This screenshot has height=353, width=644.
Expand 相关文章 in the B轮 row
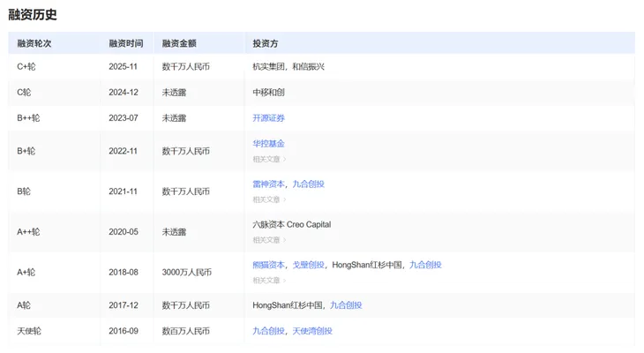tap(269, 199)
